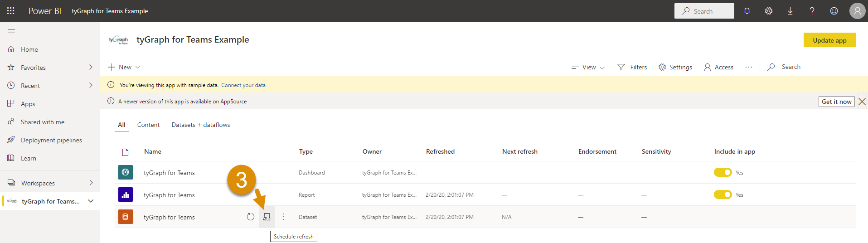Open workspace Settings

coord(675,67)
